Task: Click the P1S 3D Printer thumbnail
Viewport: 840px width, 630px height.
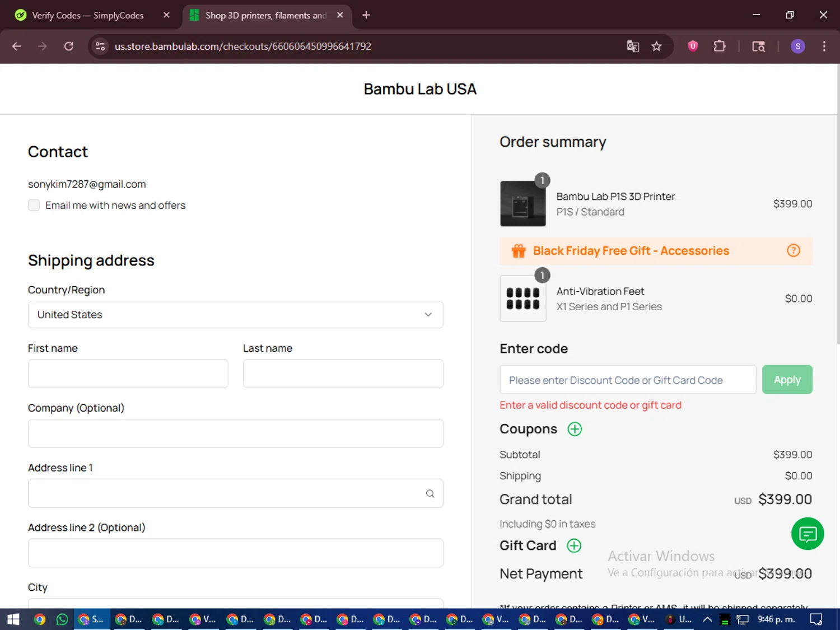Action: point(523,204)
